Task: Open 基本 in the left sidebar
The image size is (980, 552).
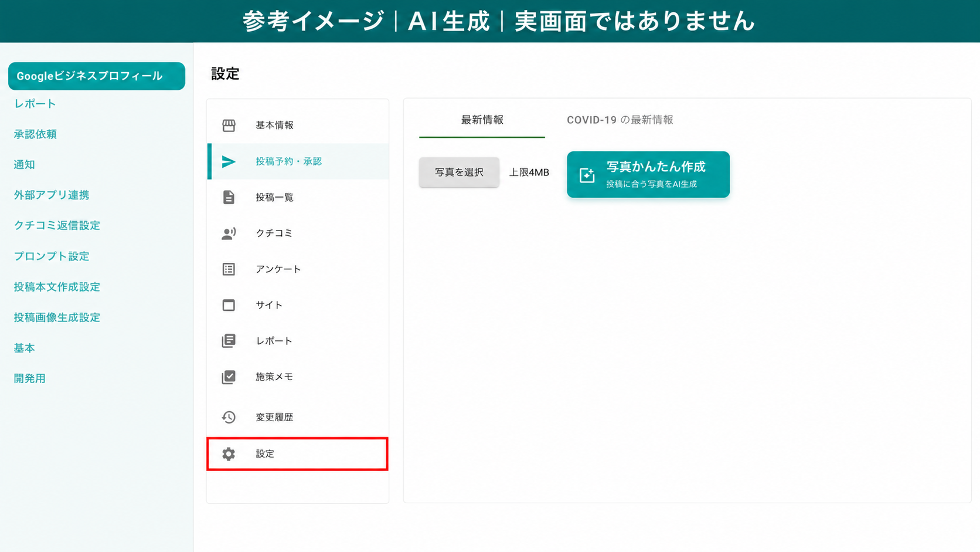Action: pyautogui.click(x=25, y=348)
